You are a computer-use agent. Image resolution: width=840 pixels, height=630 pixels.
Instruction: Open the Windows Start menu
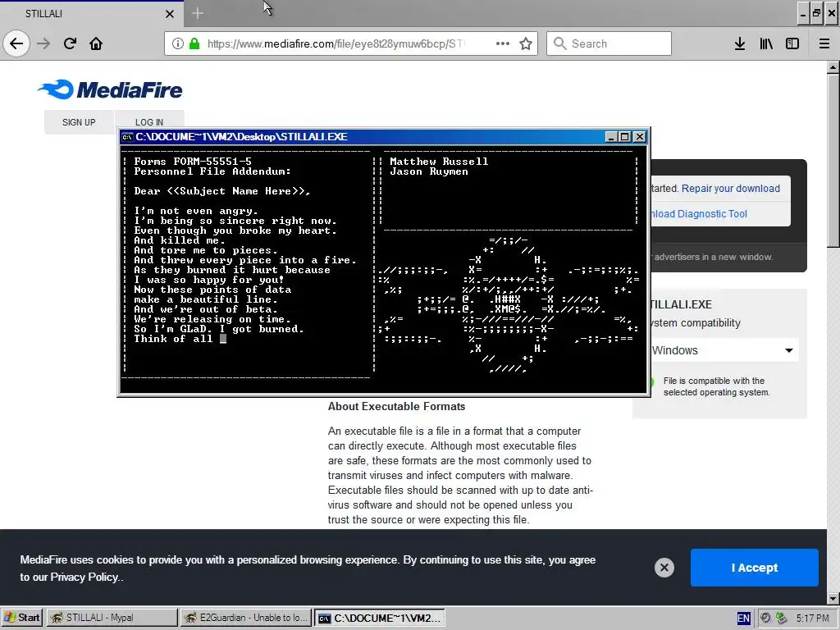click(x=22, y=618)
